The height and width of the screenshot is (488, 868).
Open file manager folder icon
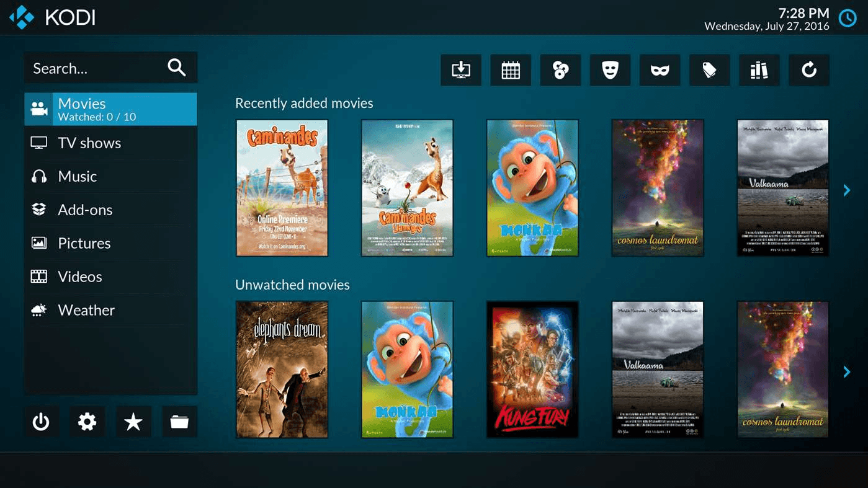pyautogui.click(x=179, y=422)
